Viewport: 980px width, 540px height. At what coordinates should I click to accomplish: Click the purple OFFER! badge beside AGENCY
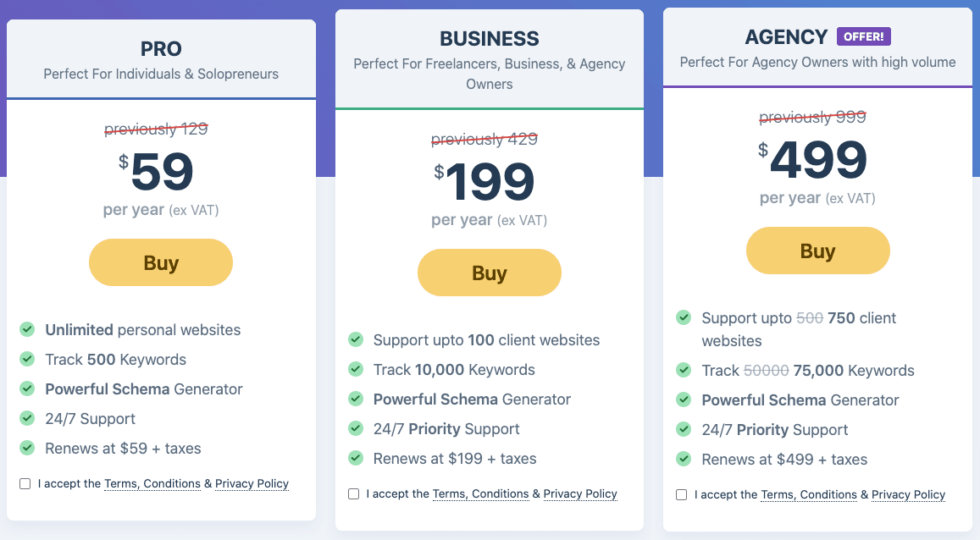(864, 36)
